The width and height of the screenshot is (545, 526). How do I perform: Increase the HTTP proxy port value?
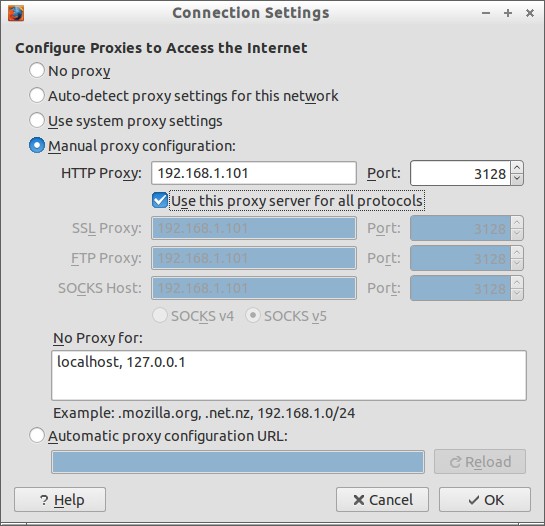(x=517, y=167)
